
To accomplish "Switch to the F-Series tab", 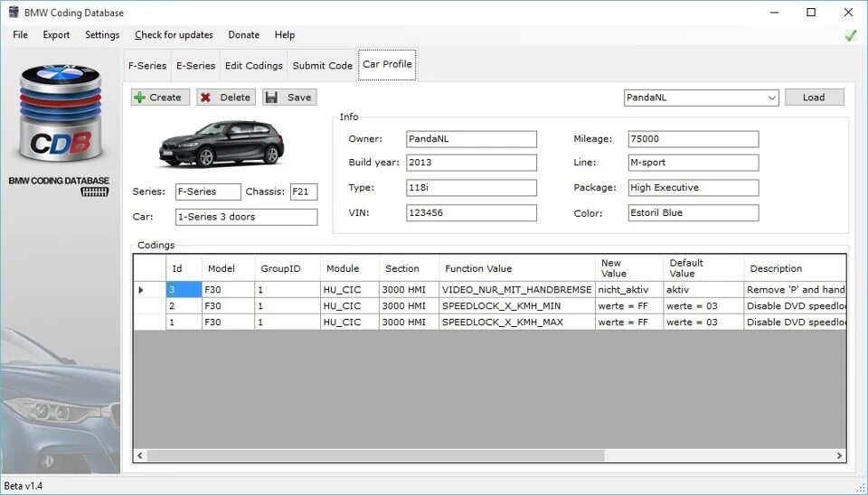I will [147, 65].
